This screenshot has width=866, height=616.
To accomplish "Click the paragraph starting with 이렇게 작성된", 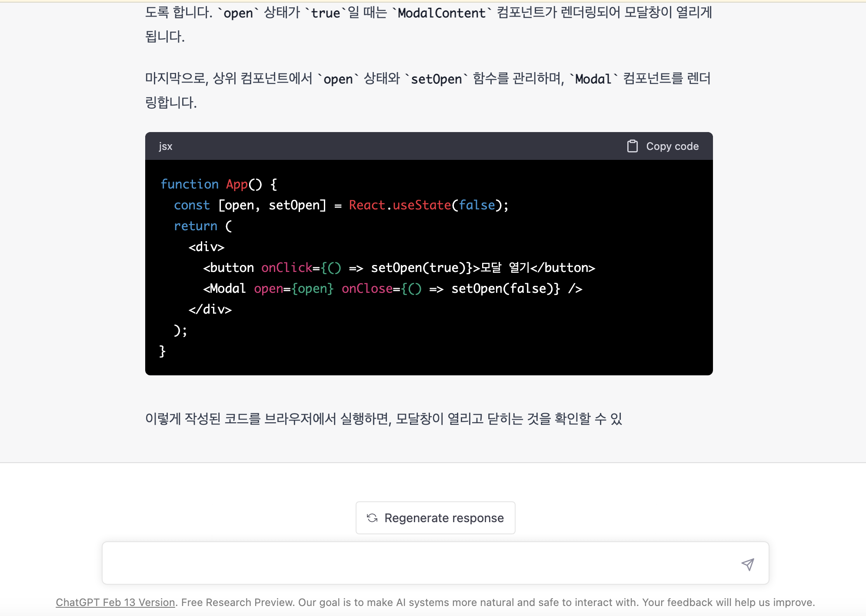I will coord(383,419).
